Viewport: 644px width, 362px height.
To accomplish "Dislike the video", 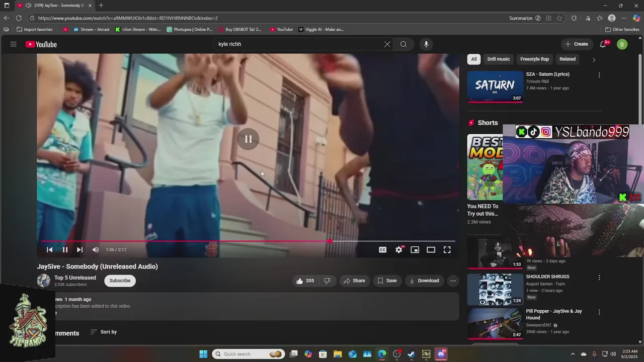I will [327, 281].
